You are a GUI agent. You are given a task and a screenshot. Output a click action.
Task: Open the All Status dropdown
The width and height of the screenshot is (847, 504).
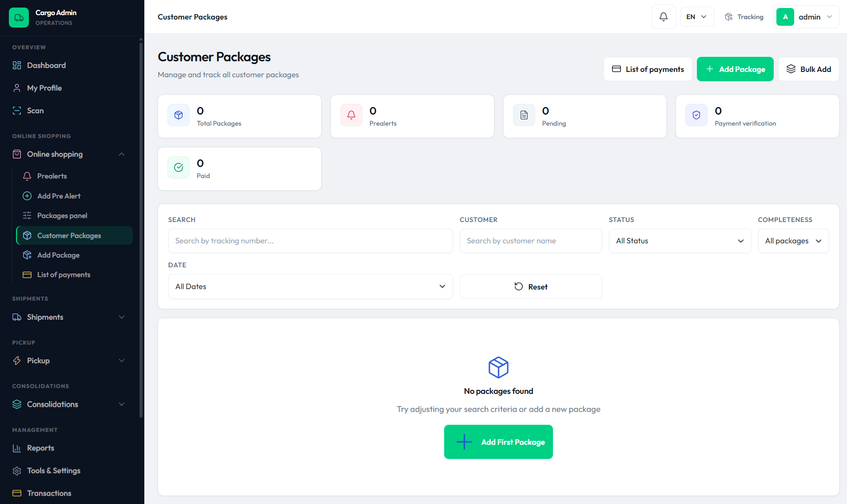click(680, 241)
